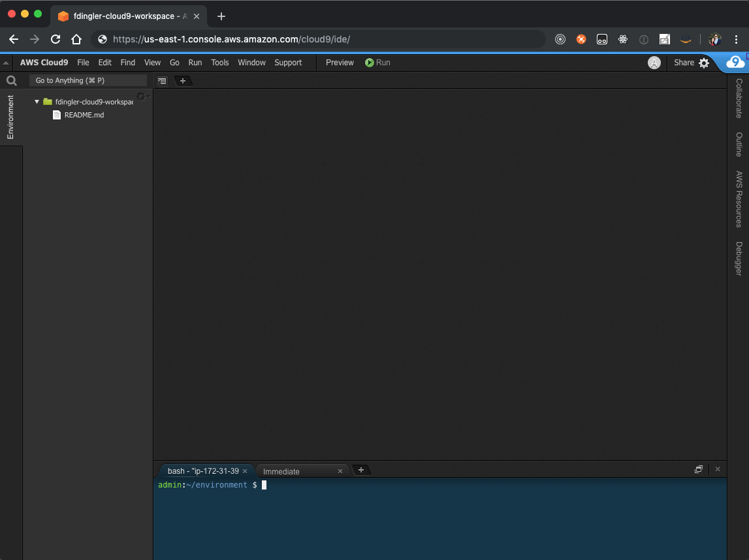The image size is (749, 560).
Task: Click the Amazon extension icon
Action: click(x=686, y=40)
